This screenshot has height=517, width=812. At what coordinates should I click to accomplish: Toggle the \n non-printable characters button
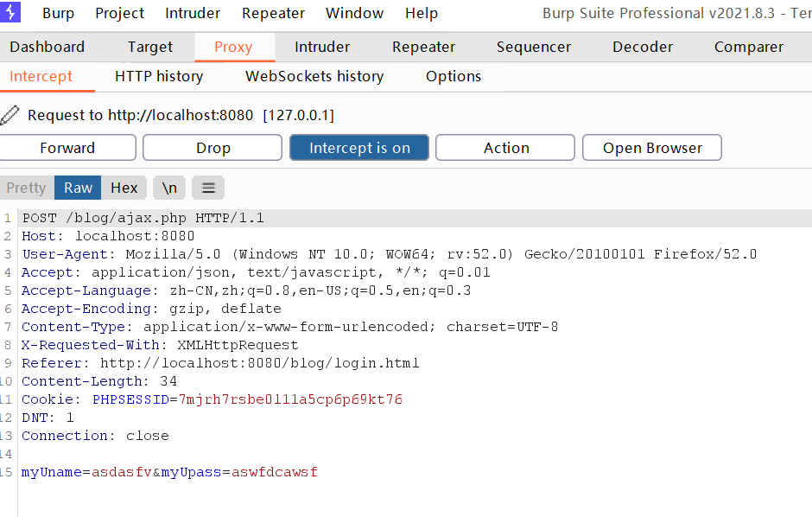pos(169,188)
